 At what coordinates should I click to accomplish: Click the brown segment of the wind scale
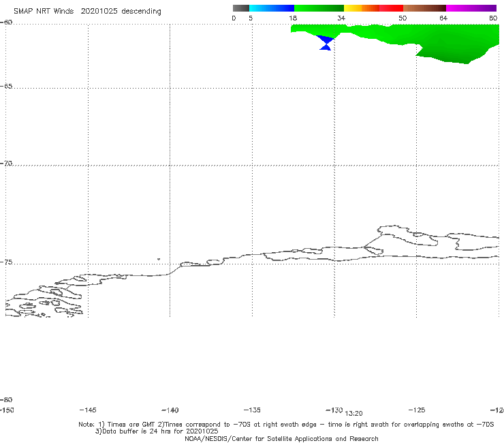(x=424, y=8)
